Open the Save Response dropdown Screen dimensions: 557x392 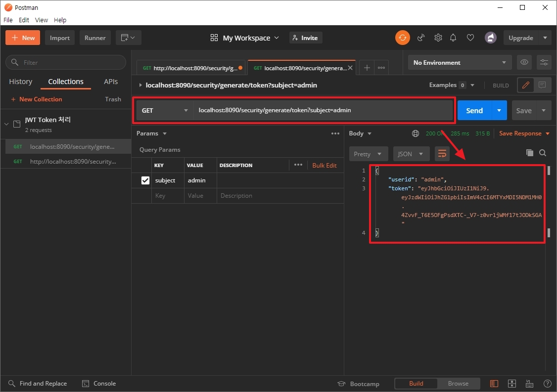pyautogui.click(x=524, y=133)
